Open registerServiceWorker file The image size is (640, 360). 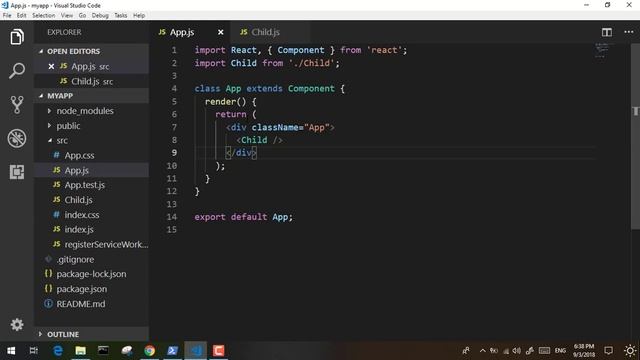(91, 244)
